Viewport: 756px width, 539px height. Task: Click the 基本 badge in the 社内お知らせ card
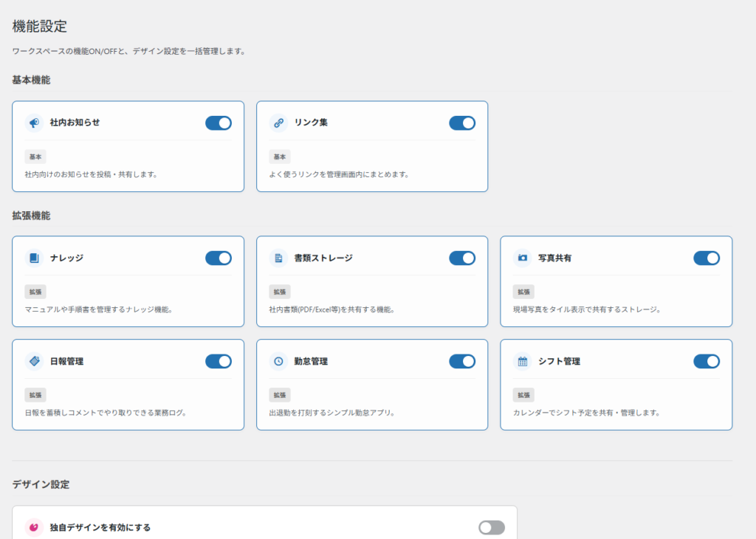[35, 157]
